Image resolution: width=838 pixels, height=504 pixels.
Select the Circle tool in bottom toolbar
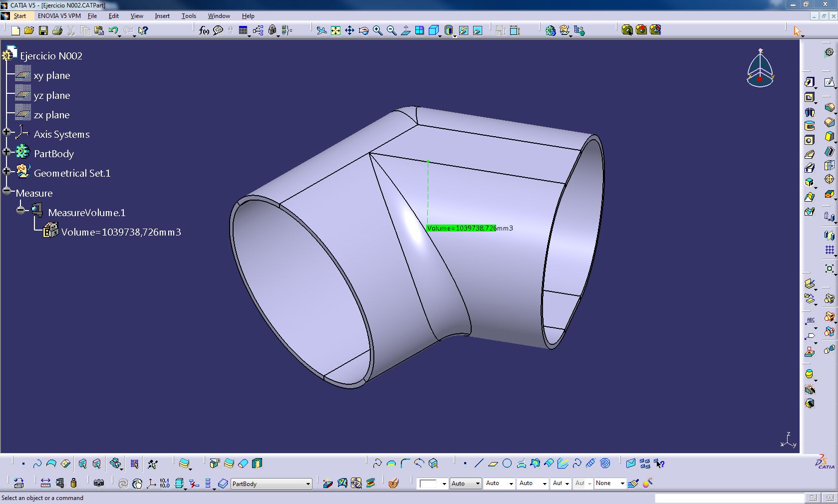507,463
